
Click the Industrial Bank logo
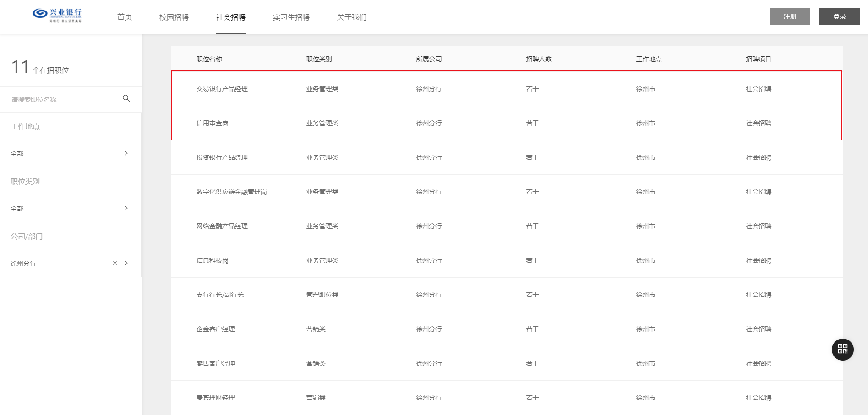(57, 16)
